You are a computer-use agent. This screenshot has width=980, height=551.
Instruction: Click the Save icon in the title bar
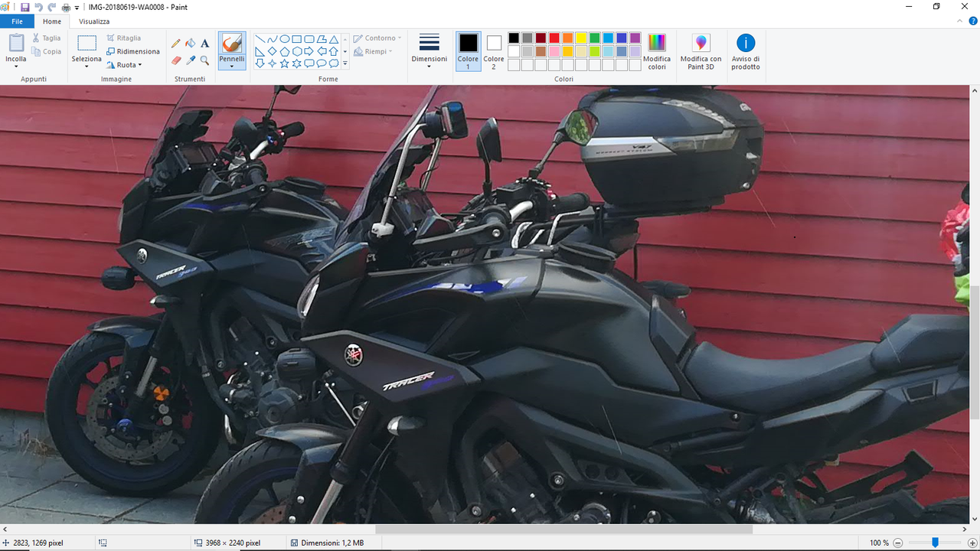(x=25, y=7)
